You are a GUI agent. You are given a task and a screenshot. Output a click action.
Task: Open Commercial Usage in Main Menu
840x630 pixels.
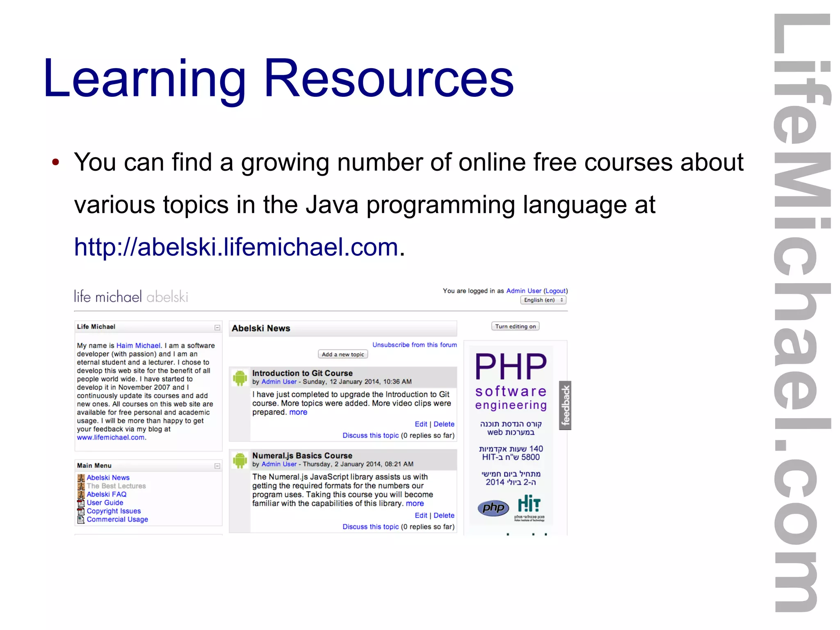[117, 520]
